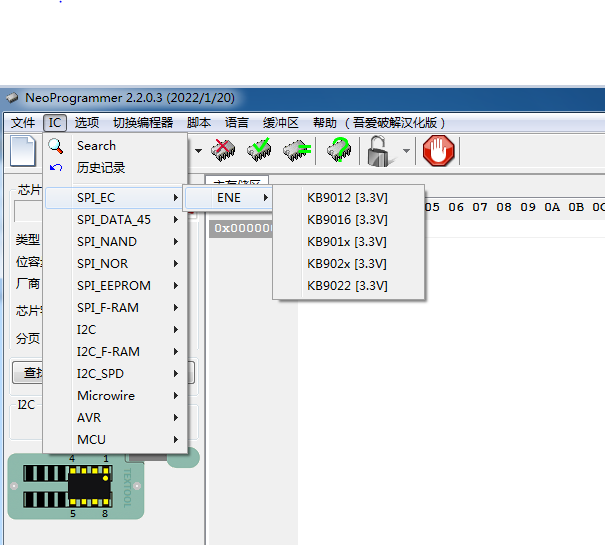Select KB902x [3.3V] chip
The height and width of the screenshot is (545, 605).
(347, 264)
